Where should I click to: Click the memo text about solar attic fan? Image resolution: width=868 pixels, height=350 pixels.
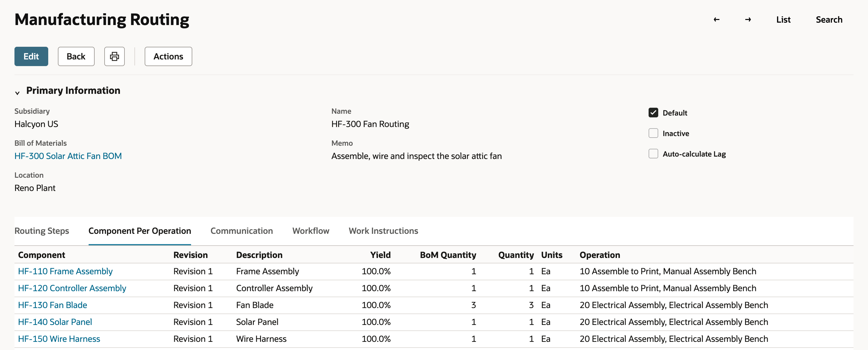(416, 156)
